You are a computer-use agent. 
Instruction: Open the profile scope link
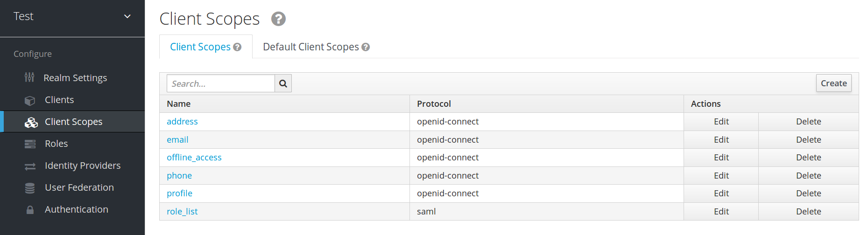click(180, 194)
